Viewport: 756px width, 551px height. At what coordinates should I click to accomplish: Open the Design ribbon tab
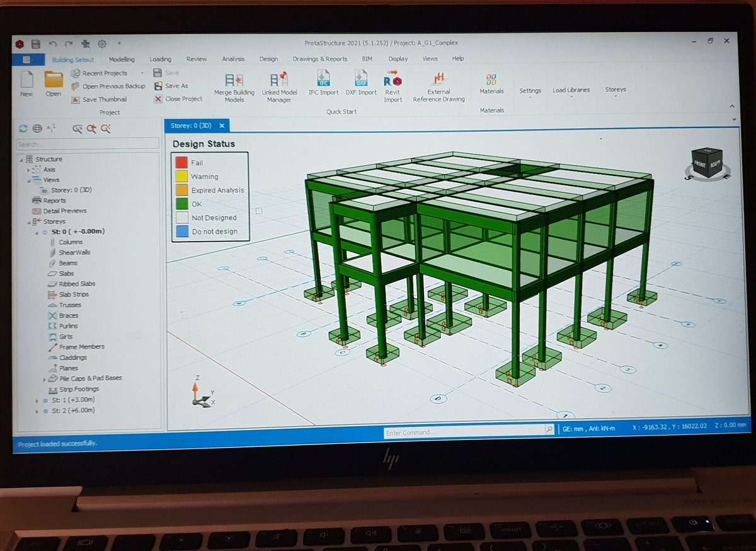pyautogui.click(x=268, y=59)
